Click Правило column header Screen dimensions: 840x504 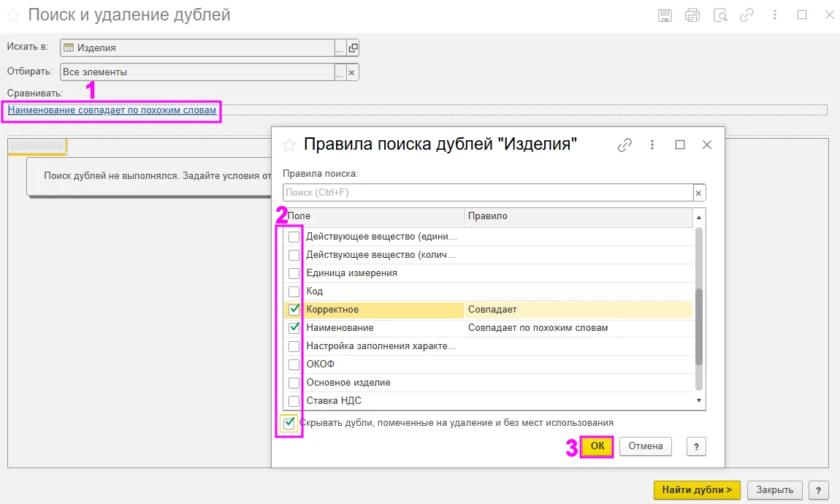[579, 216]
